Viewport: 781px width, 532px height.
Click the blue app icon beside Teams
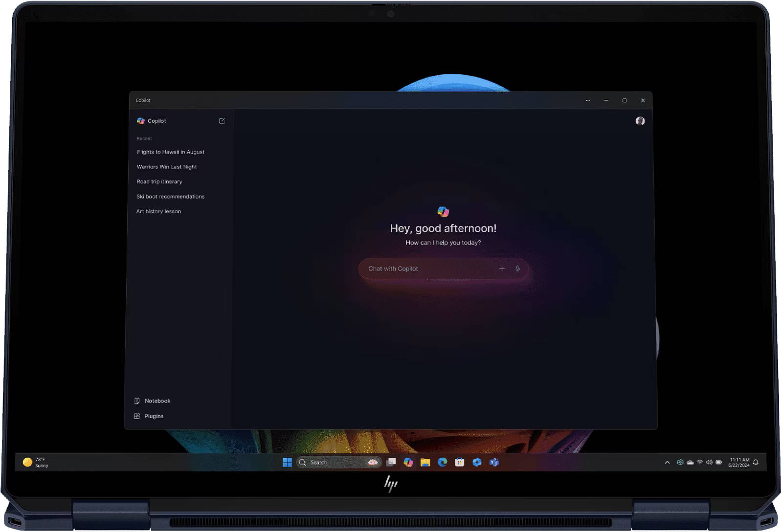(x=477, y=462)
